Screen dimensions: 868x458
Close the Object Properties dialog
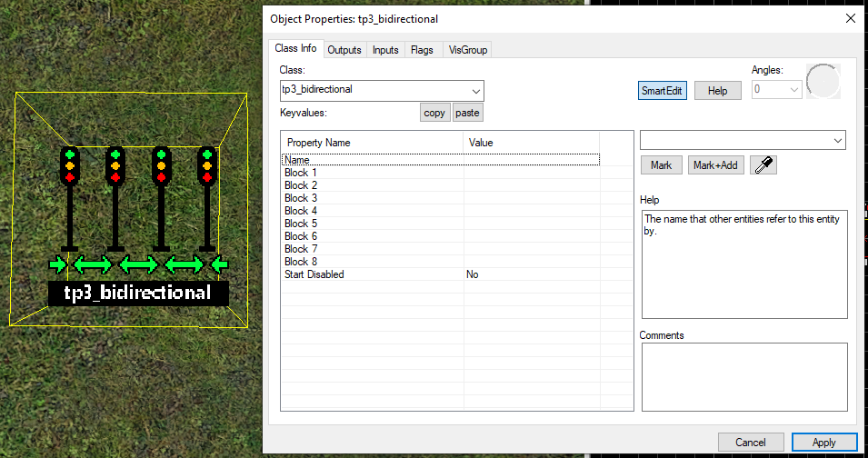pos(851,19)
